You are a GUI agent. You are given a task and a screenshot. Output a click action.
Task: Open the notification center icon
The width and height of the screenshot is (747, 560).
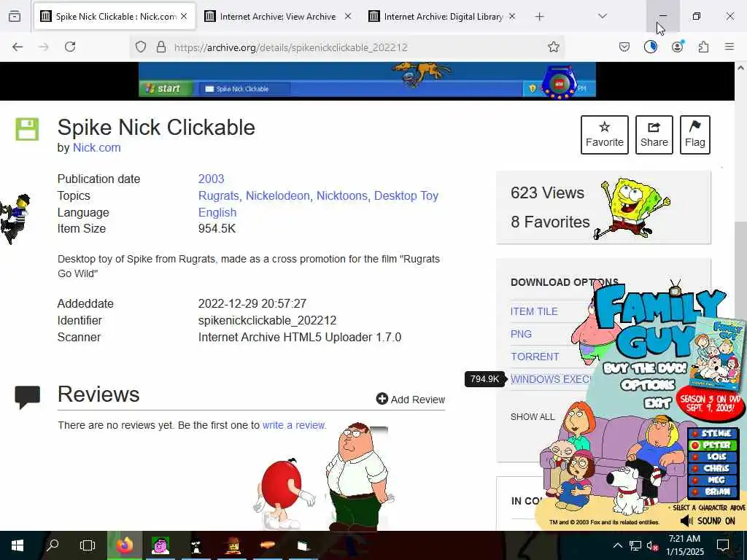[x=723, y=545]
